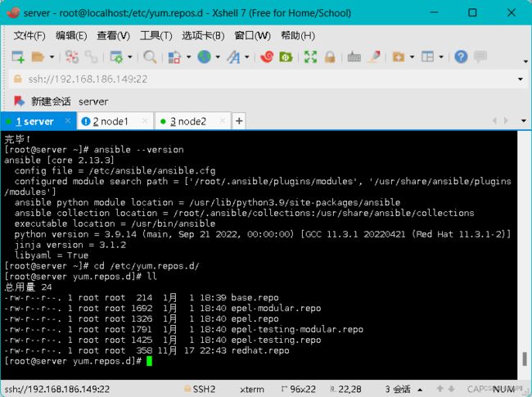The width and height of the screenshot is (532, 397).
Task: Click the Keyboard mapping toolbar icon
Action: click(x=354, y=57)
